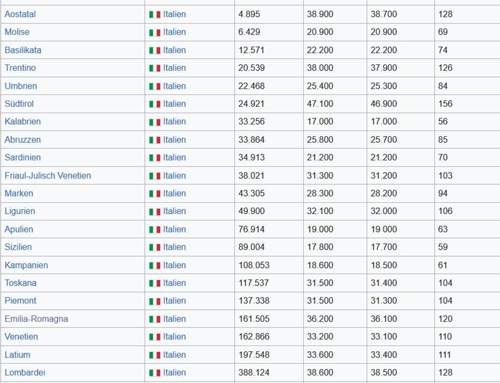Follow the Italien link in Sizilien row
The image size is (500, 383).
[x=174, y=247]
